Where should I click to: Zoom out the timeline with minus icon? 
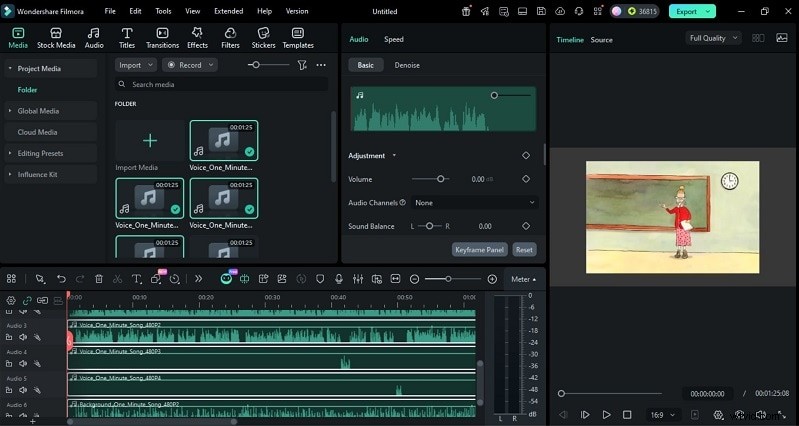(x=414, y=279)
